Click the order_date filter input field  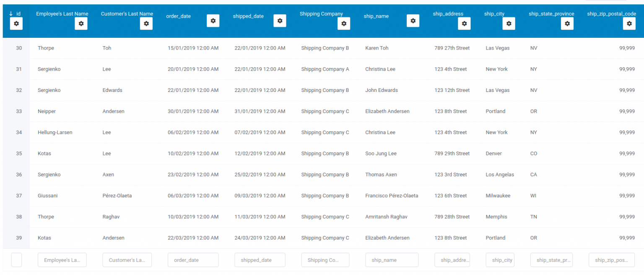(193, 259)
